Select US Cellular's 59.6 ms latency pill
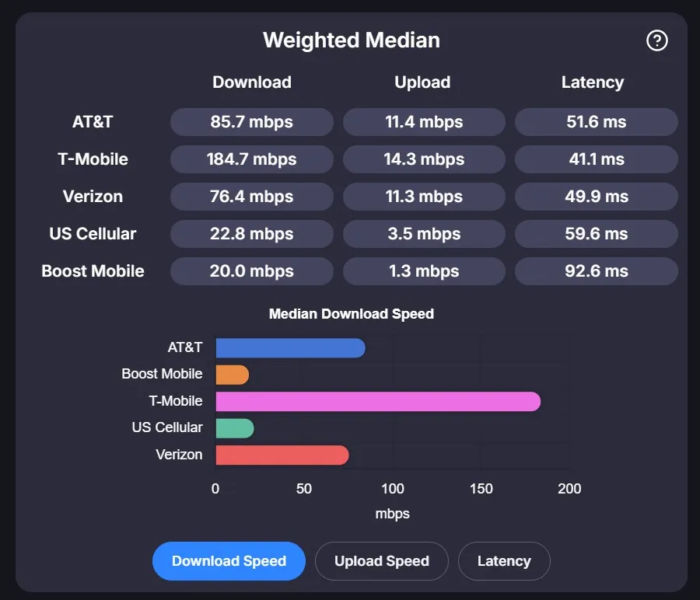700x600 pixels. click(596, 234)
